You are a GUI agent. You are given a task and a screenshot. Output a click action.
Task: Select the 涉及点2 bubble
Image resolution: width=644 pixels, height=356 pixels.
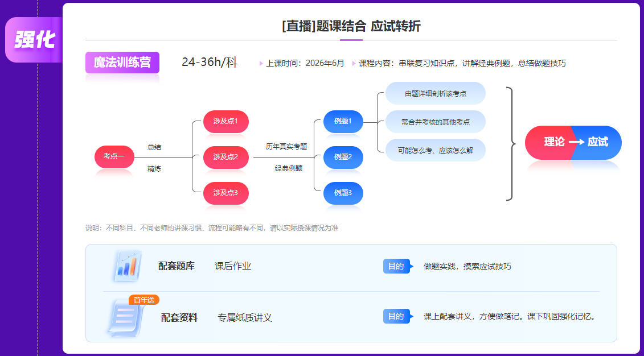click(225, 158)
